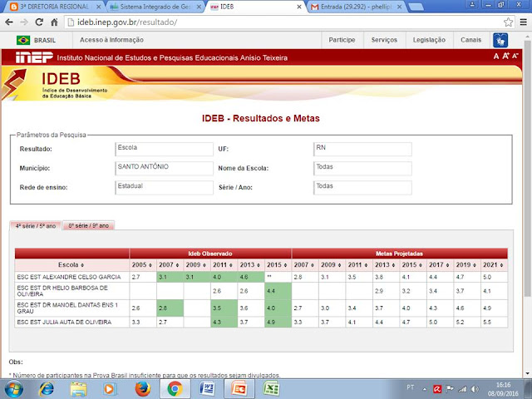Viewport: 532px width, 399px height.
Task: Sort by observed 2011 column
Action: click(x=224, y=264)
